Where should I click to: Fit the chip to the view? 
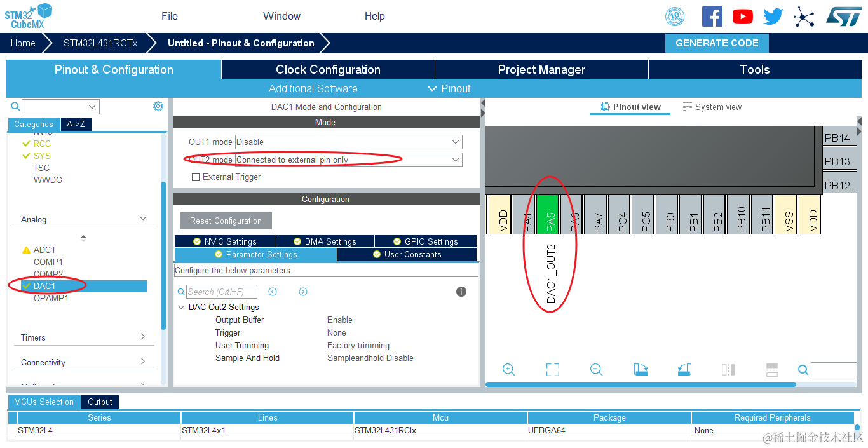(553, 370)
